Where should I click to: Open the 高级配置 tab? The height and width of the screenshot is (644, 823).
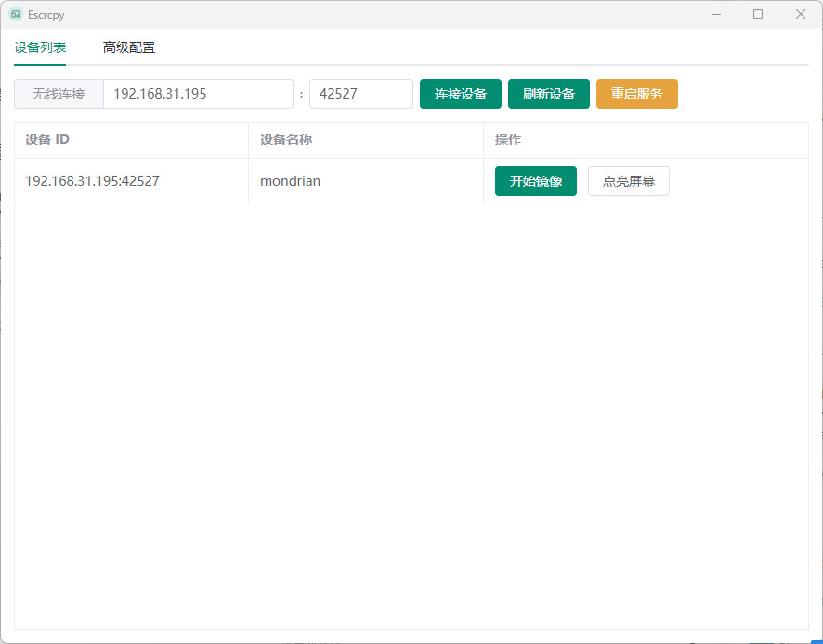coord(128,47)
